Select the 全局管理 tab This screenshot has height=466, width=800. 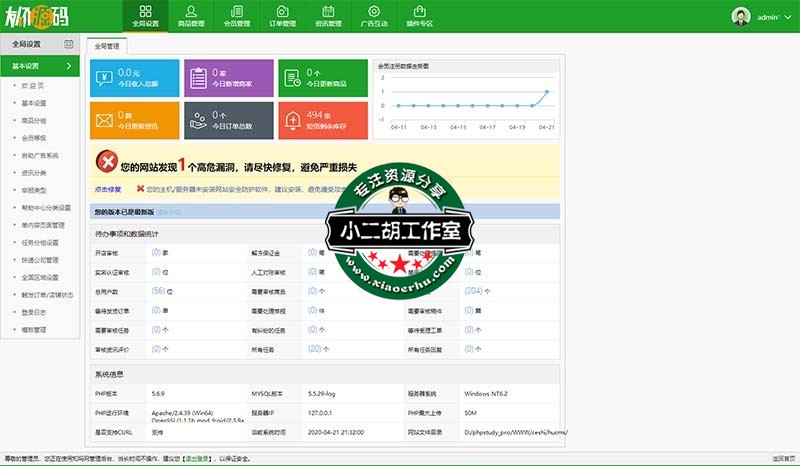click(x=106, y=46)
